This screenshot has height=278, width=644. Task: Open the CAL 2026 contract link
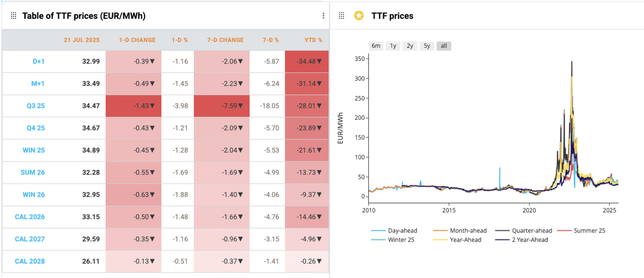30,217
